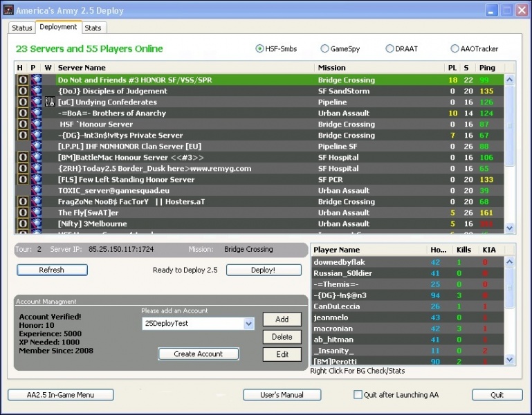Sort servers by PL column header

click(452, 68)
